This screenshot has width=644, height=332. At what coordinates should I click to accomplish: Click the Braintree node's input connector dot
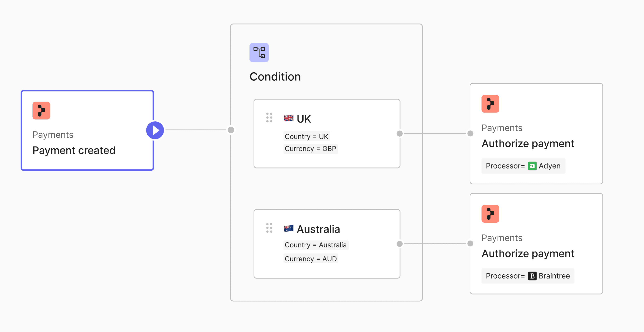470,244
